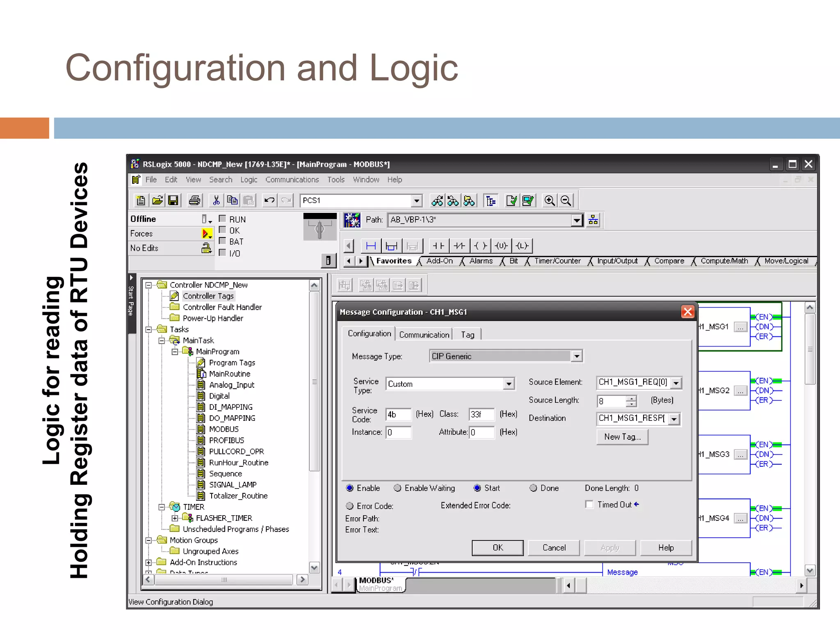Click the Redo arrow icon
Screen dimensions: 840x630
point(286,200)
